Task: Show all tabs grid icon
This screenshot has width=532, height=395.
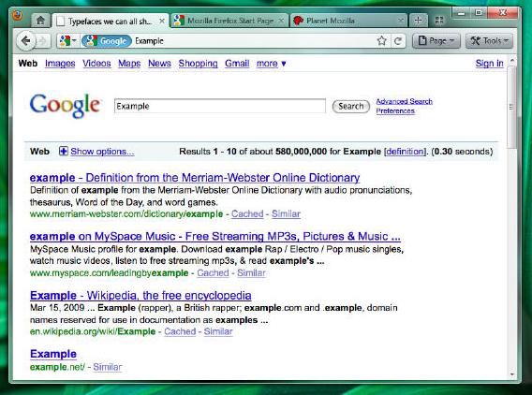Action: pyautogui.click(x=439, y=21)
